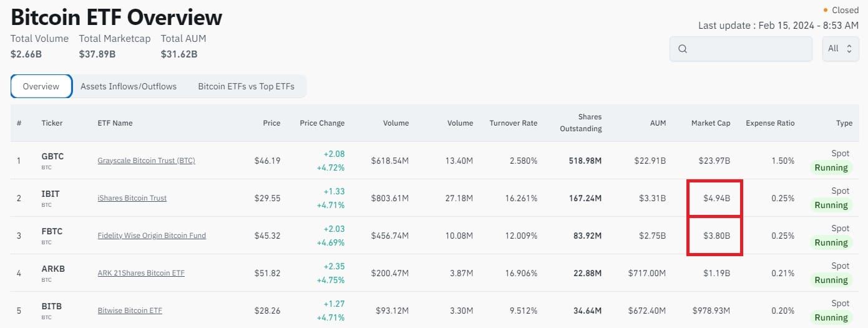Open Bitcoin ETFs vs Top ETFs tab
868x328 pixels.
(x=246, y=86)
